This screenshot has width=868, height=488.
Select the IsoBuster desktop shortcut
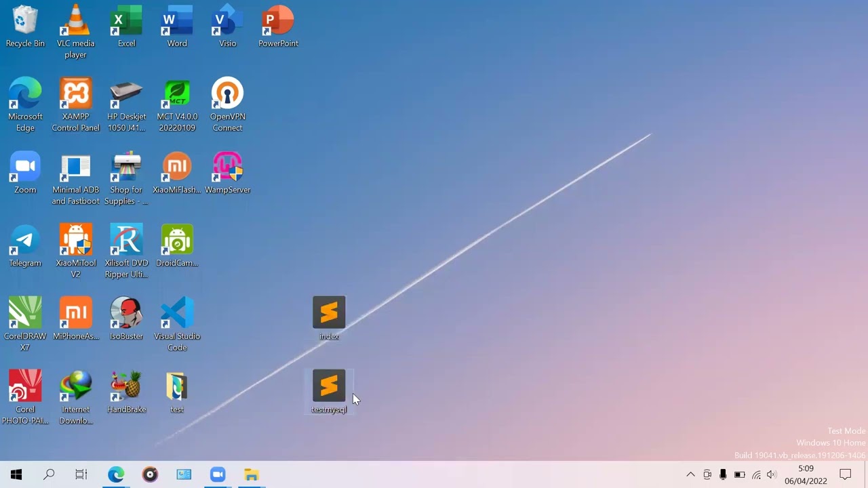pos(126,319)
